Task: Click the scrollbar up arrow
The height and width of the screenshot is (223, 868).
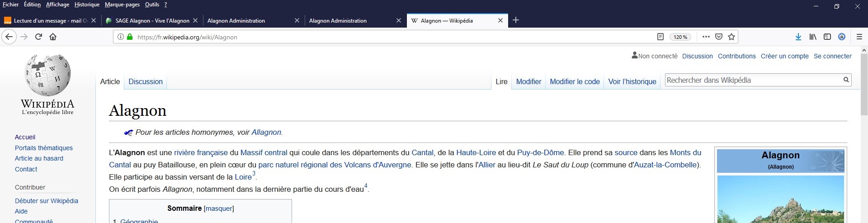Action: tap(864, 50)
